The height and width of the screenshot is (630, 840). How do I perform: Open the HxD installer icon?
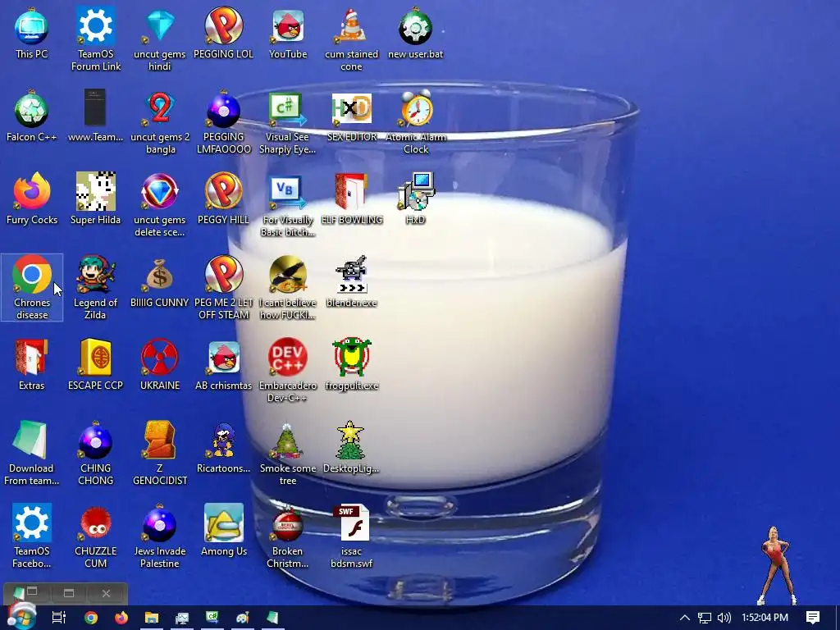click(x=416, y=199)
